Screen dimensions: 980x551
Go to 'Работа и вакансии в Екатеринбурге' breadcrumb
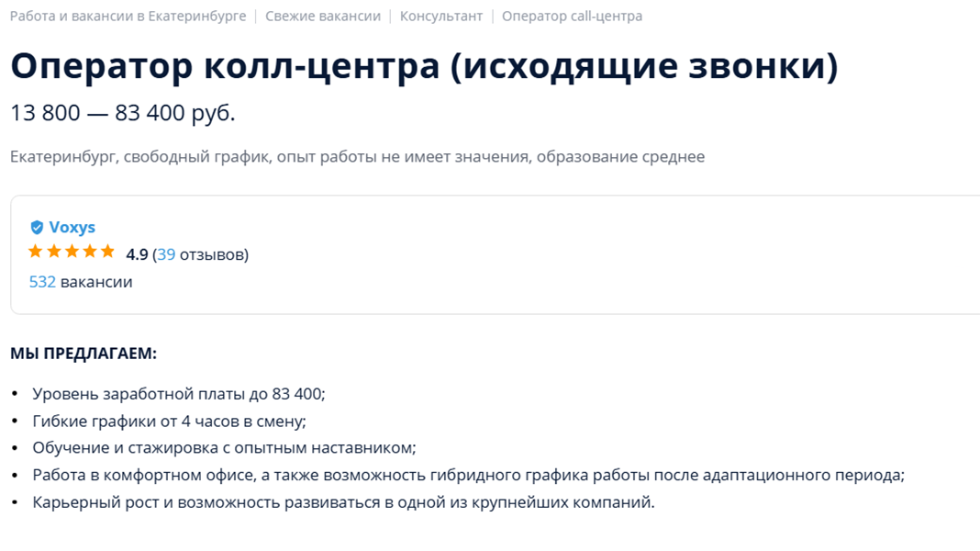click(x=128, y=17)
